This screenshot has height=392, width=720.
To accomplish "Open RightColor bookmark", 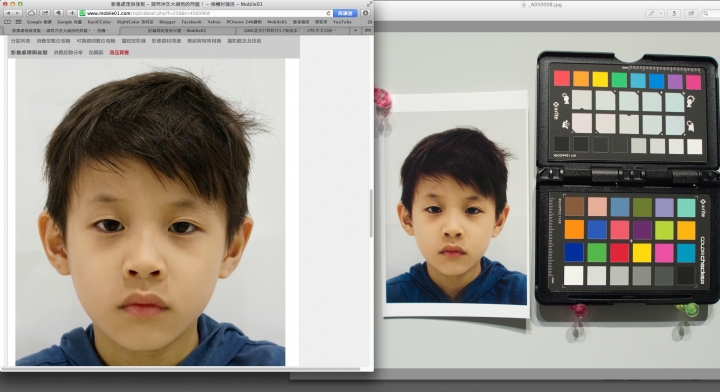I will [x=135, y=22].
